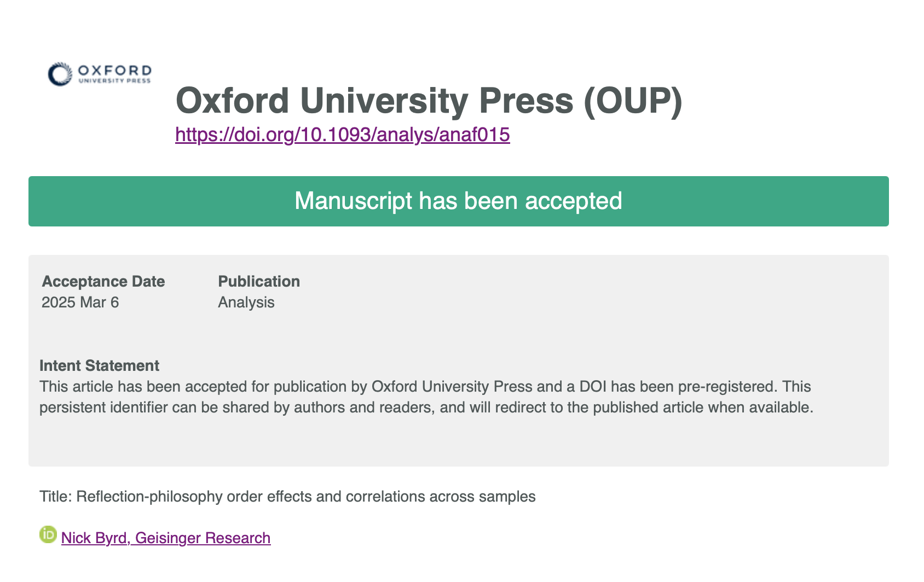Click the 2025 Mar 6 date value
The width and height of the screenshot is (924, 582).
click(x=80, y=302)
